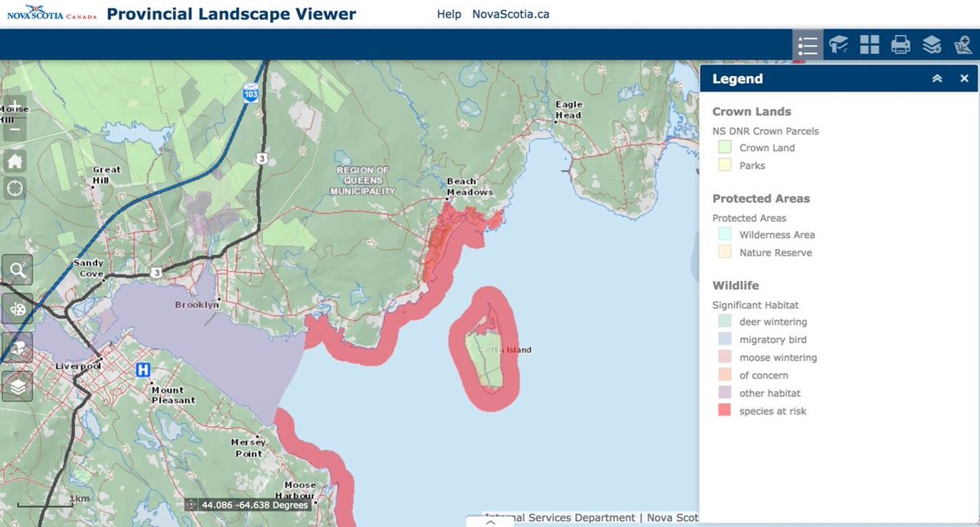The image size is (980, 527).
Task: Open the add map data icon
Action: [962, 45]
